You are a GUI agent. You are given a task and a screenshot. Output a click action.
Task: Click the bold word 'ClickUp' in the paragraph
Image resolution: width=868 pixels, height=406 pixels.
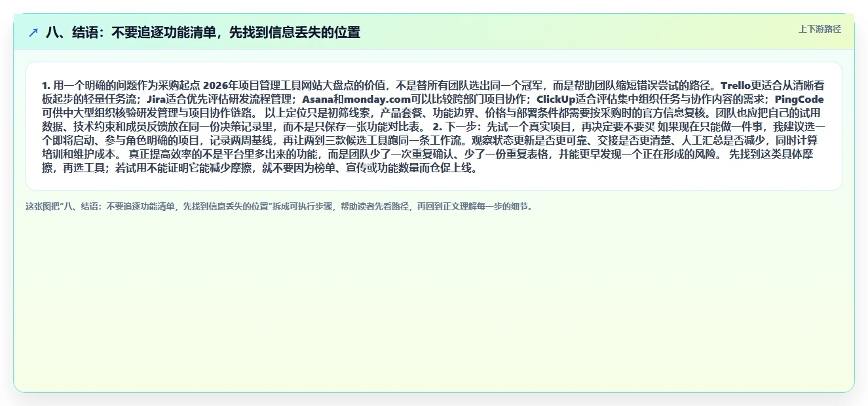[x=556, y=100]
